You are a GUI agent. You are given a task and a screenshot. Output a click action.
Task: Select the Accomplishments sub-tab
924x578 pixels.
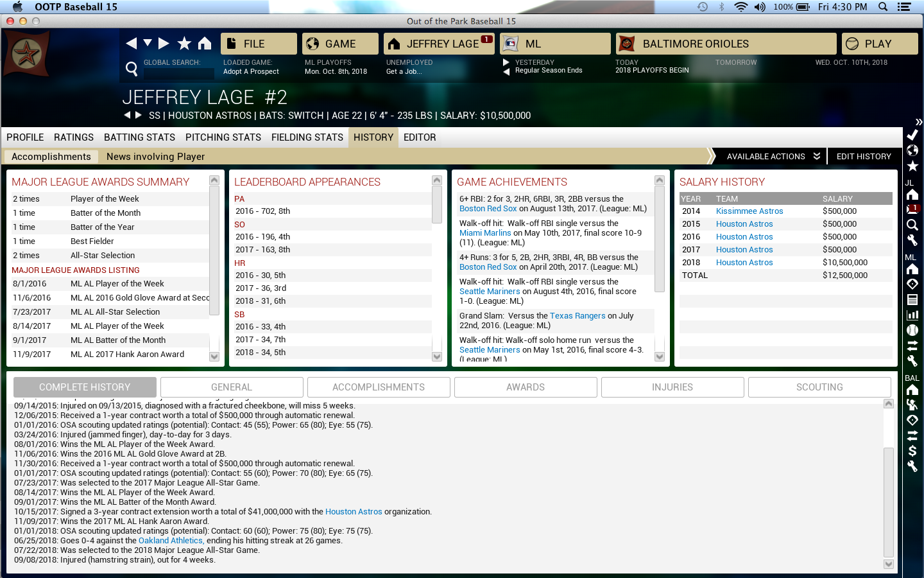pyautogui.click(x=51, y=157)
